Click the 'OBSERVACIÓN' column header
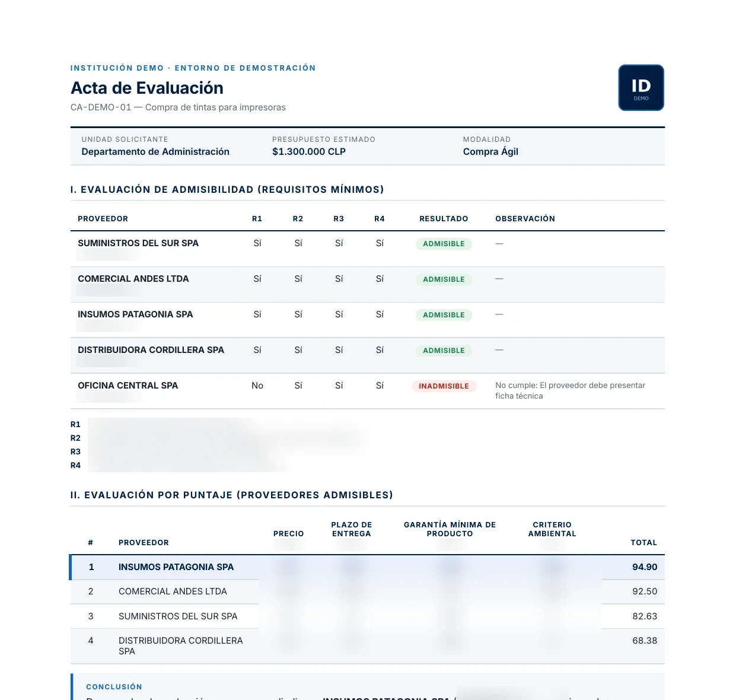The height and width of the screenshot is (700, 736). coord(525,219)
